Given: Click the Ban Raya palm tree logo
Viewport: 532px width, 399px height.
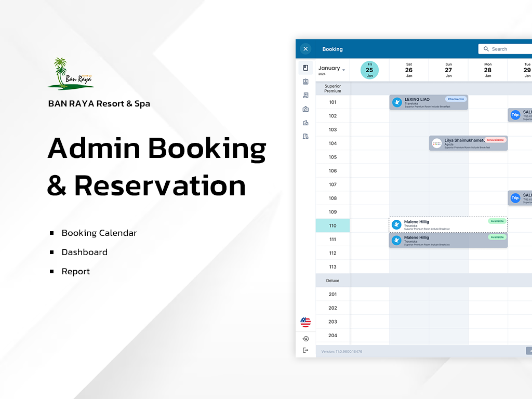Looking at the screenshot, I should (x=70, y=74).
